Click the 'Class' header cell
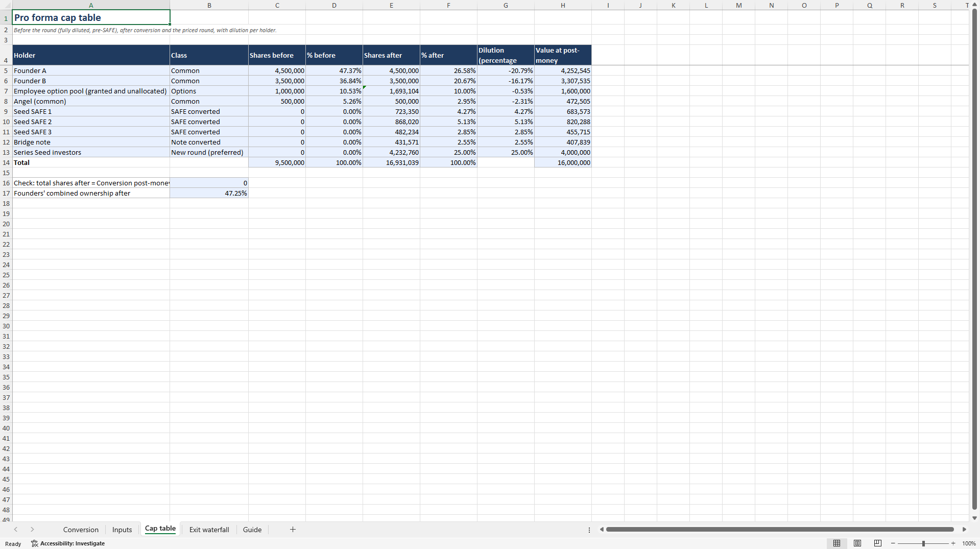The width and height of the screenshot is (980, 549). coord(209,55)
